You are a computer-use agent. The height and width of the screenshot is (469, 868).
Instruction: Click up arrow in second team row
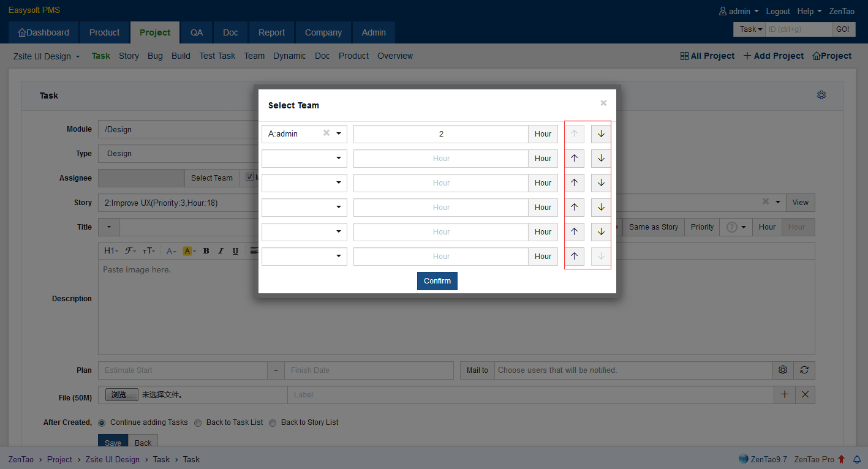click(574, 159)
